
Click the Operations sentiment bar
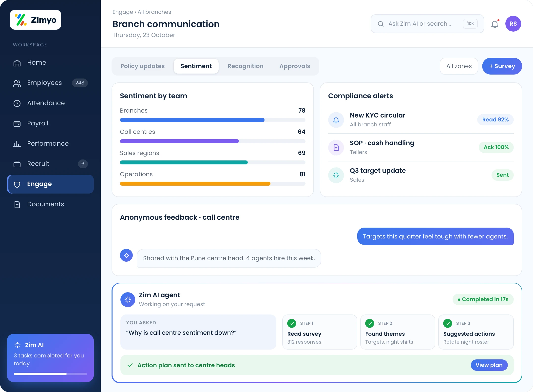(213, 184)
